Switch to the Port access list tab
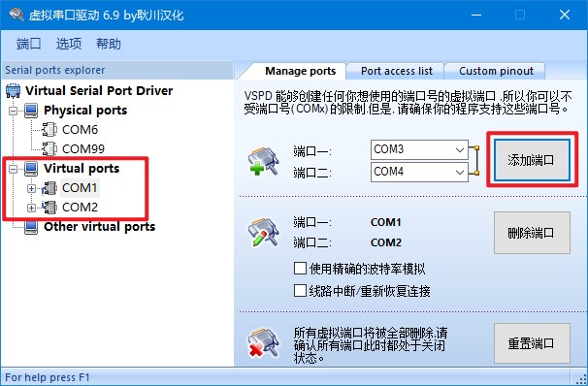Viewport: 588px width, 386px height. [397, 71]
